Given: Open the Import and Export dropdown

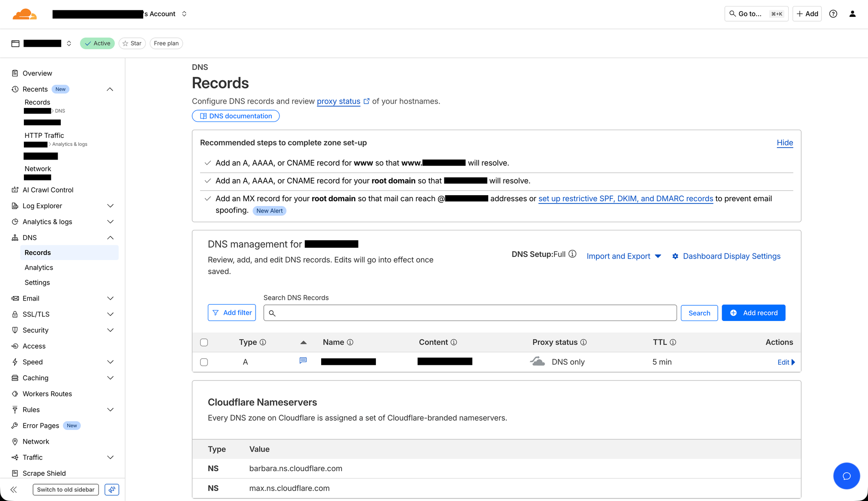Looking at the screenshot, I should coord(623,256).
